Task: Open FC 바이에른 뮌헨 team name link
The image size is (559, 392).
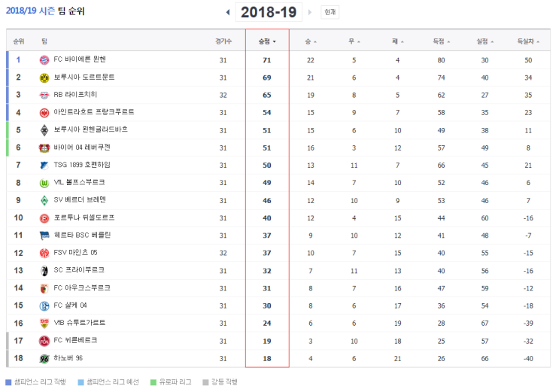Action: [x=80, y=59]
